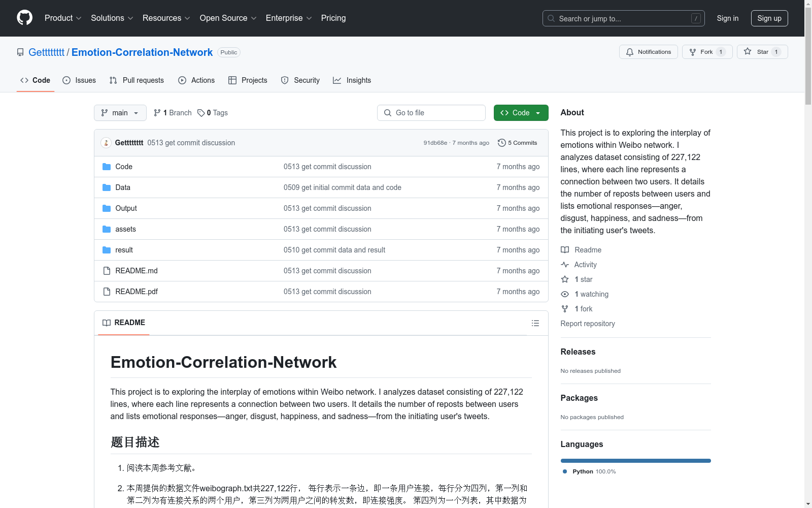
Task: Click the folder icon for result
Action: coord(107,250)
